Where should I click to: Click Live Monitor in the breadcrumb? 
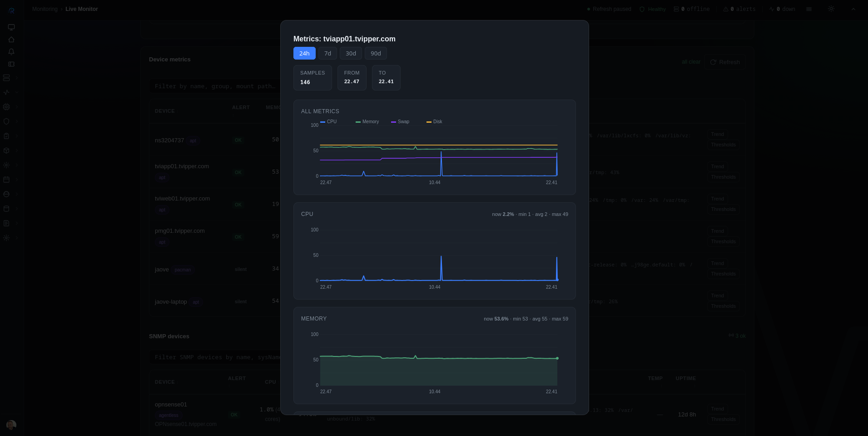click(82, 9)
